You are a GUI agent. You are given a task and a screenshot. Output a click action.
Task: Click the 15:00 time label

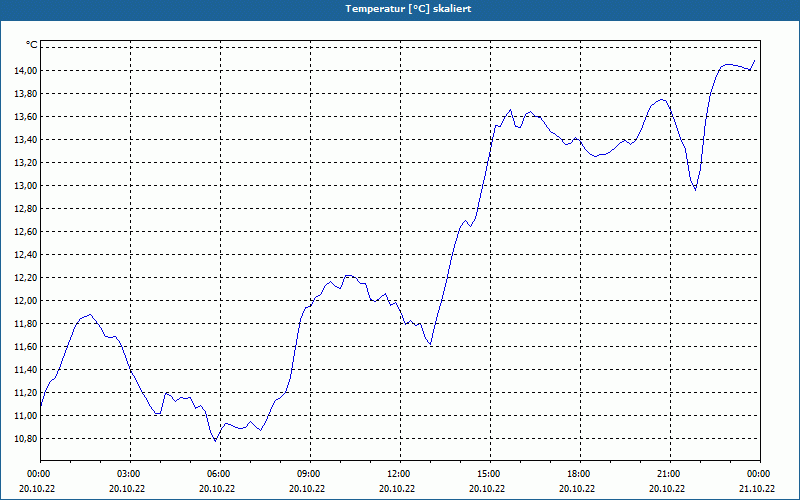487,474
